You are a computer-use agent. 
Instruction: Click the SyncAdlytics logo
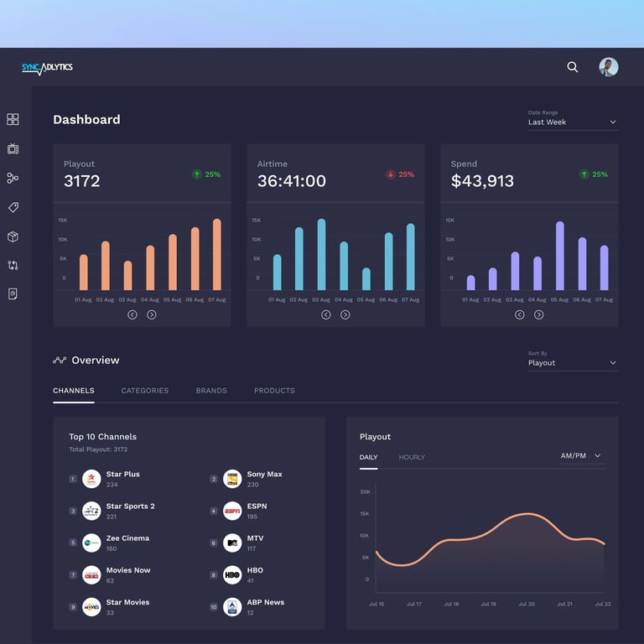coord(47,68)
